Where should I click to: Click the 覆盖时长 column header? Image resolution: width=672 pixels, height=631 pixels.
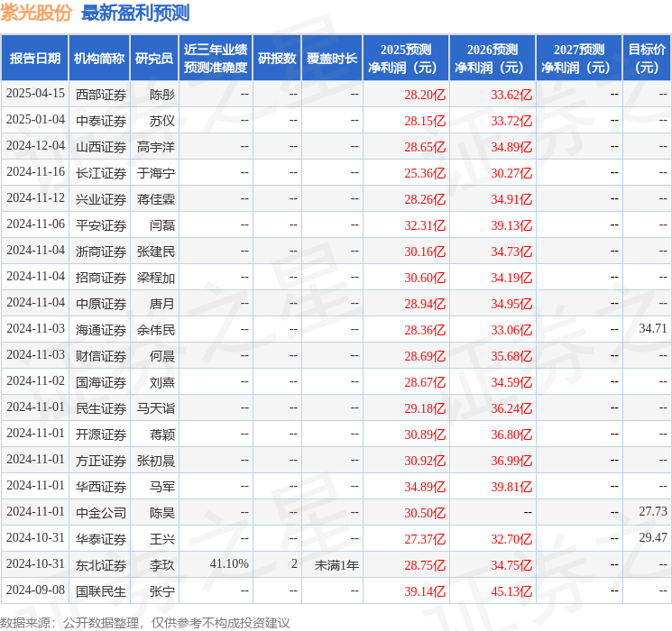332,59
